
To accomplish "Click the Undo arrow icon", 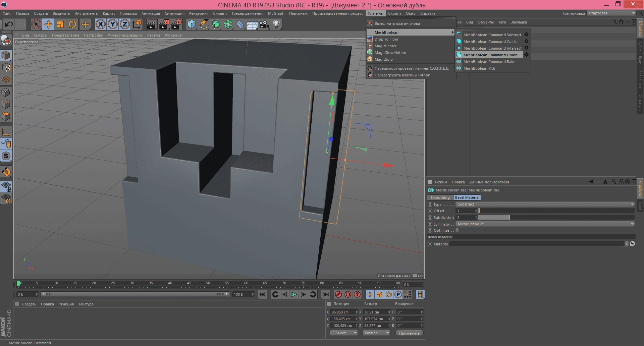I will pos(9,24).
